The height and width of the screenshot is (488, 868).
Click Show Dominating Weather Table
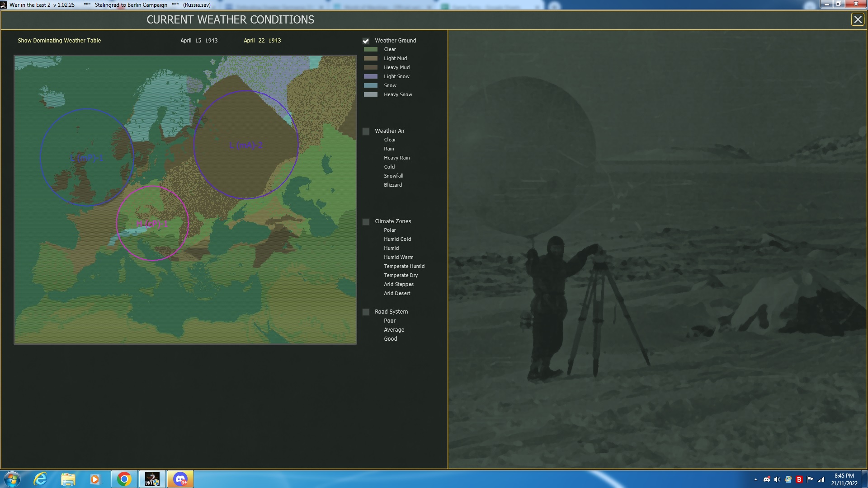point(59,41)
